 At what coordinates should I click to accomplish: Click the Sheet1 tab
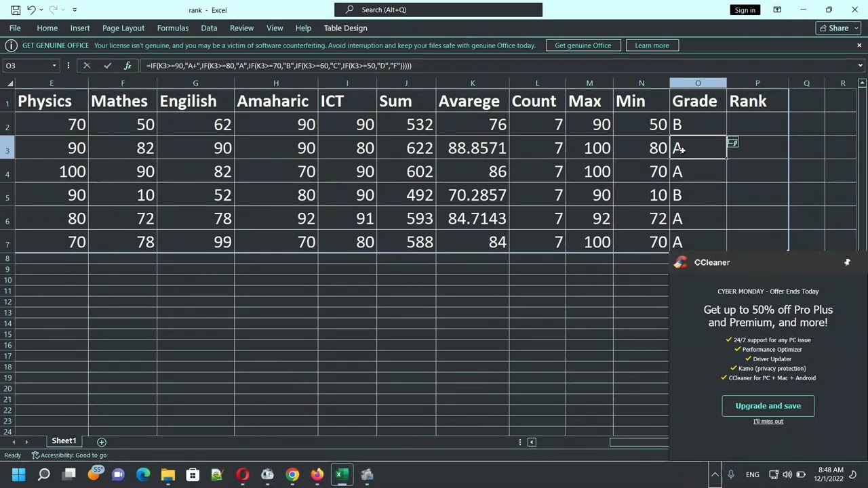coord(64,441)
